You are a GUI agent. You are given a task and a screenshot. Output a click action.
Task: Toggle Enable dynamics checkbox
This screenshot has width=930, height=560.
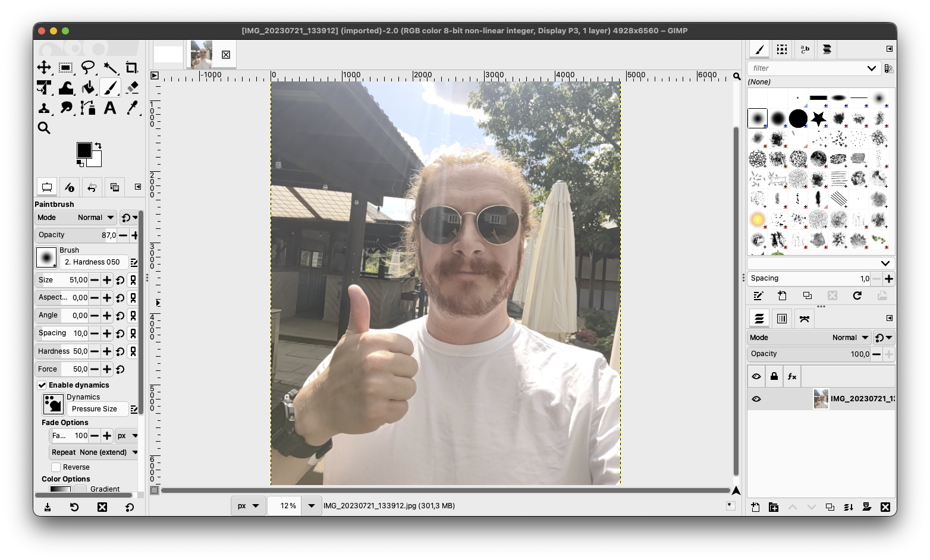(42, 385)
